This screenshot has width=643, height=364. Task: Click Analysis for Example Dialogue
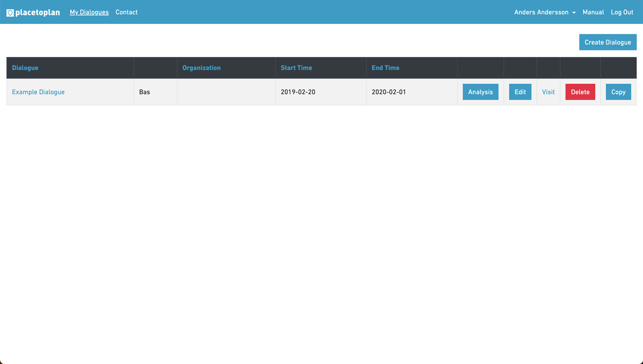480,92
